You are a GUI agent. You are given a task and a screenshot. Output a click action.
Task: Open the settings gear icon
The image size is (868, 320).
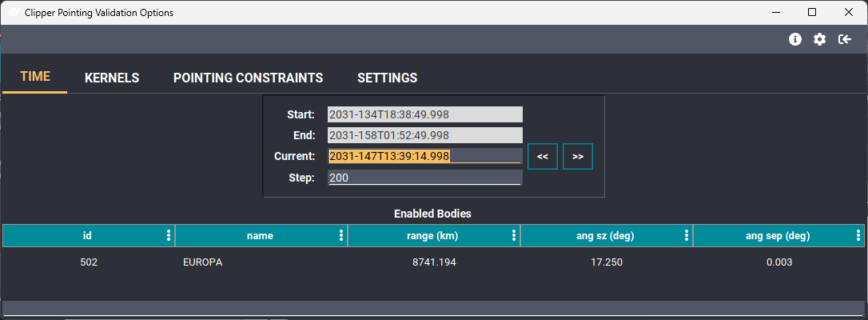pyautogui.click(x=819, y=39)
